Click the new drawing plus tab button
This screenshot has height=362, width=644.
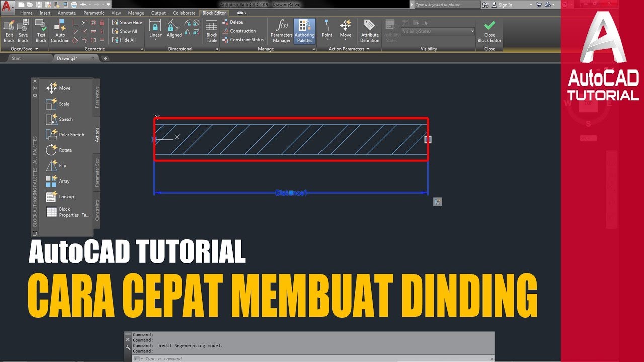pos(105,58)
